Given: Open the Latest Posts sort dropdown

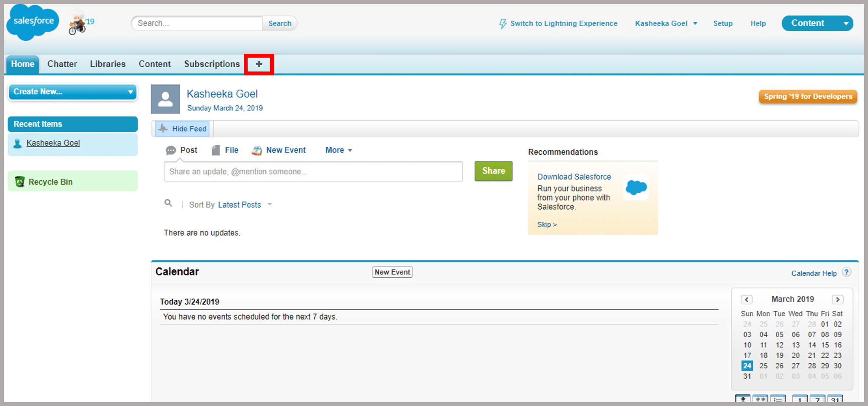Looking at the screenshot, I should [x=245, y=205].
